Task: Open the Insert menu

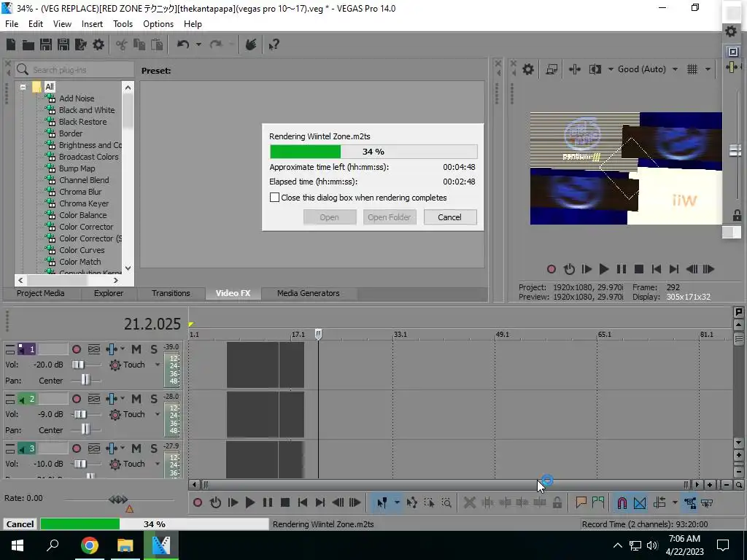Action: click(x=92, y=24)
